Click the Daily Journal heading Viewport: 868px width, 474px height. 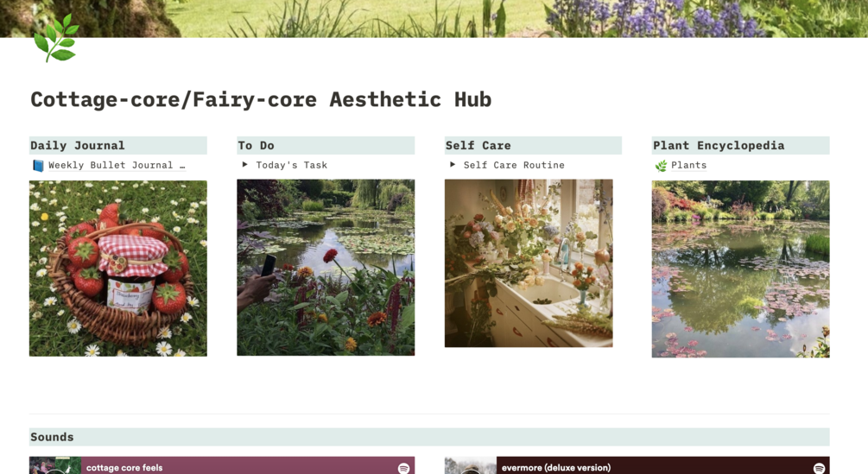78,145
